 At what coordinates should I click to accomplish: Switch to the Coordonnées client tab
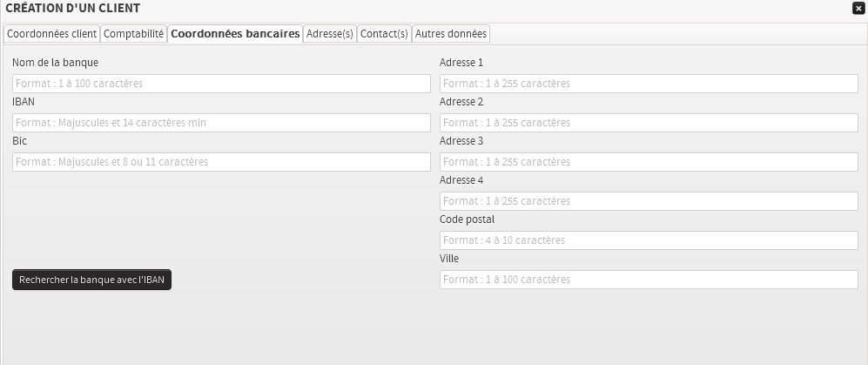coord(51,34)
